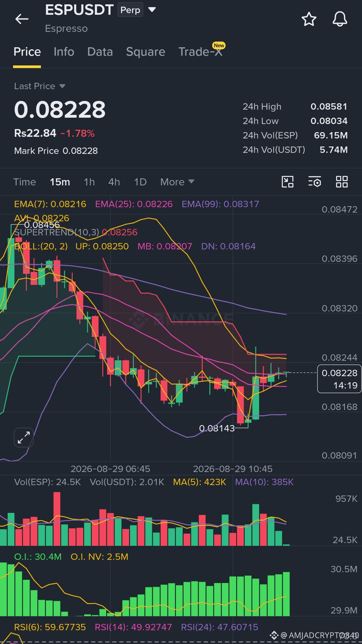This screenshot has width=362, height=644.
Task: Tap the 2026-08-29 06:45 time axis label
Action: (x=110, y=469)
